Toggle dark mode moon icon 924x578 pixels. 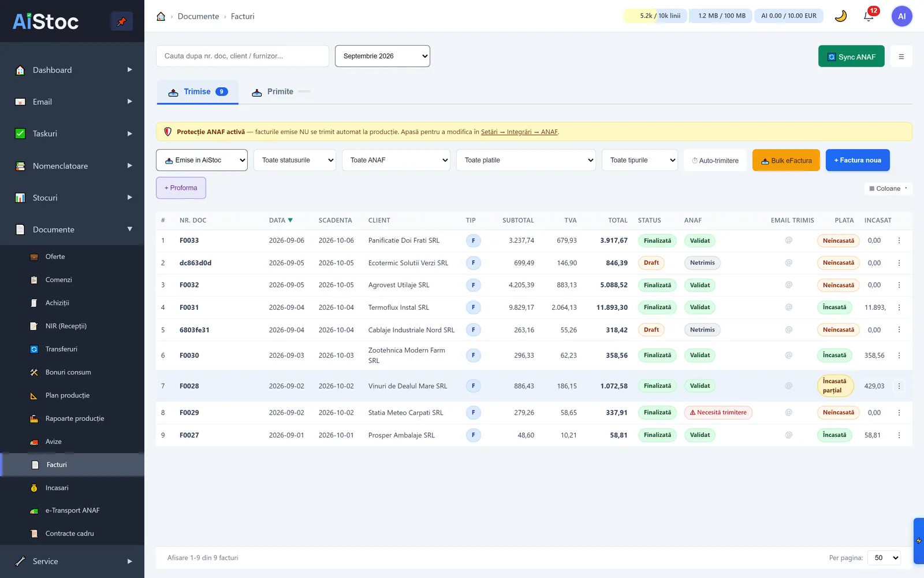coord(841,16)
